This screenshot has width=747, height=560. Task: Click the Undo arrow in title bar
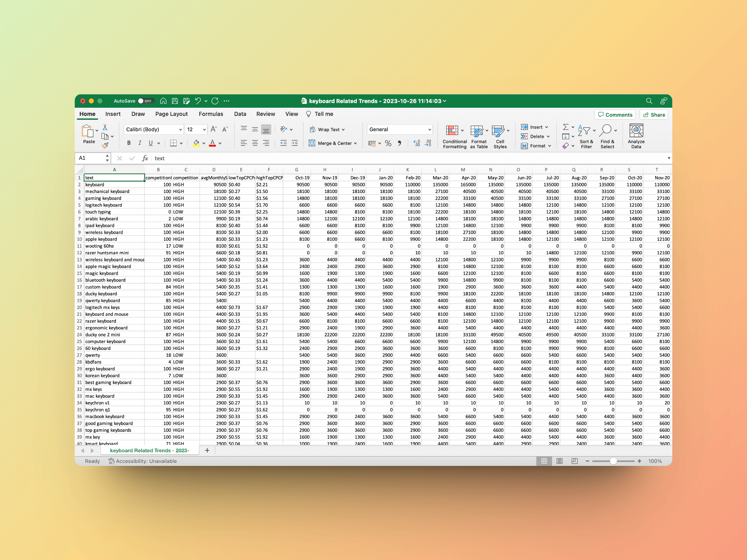tap(198, 101)
